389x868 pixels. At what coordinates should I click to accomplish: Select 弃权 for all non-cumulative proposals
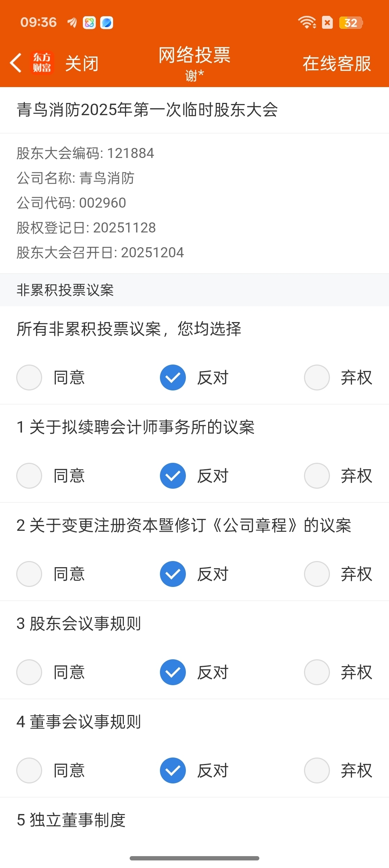(x=317, y=378)
